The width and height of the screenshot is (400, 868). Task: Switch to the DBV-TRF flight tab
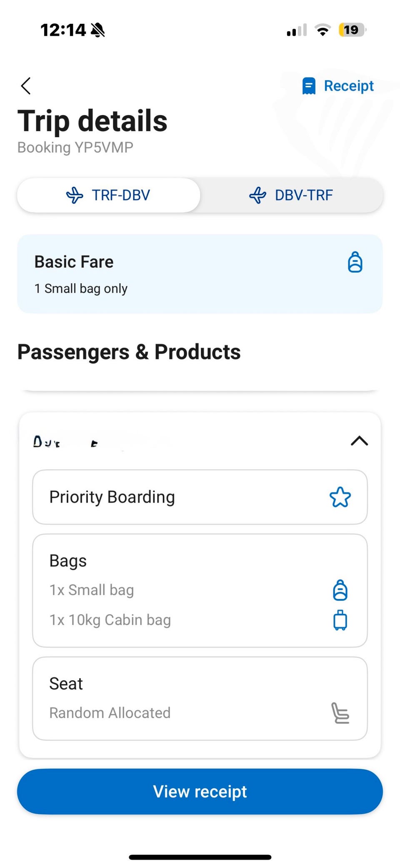(x=292, y=195)
